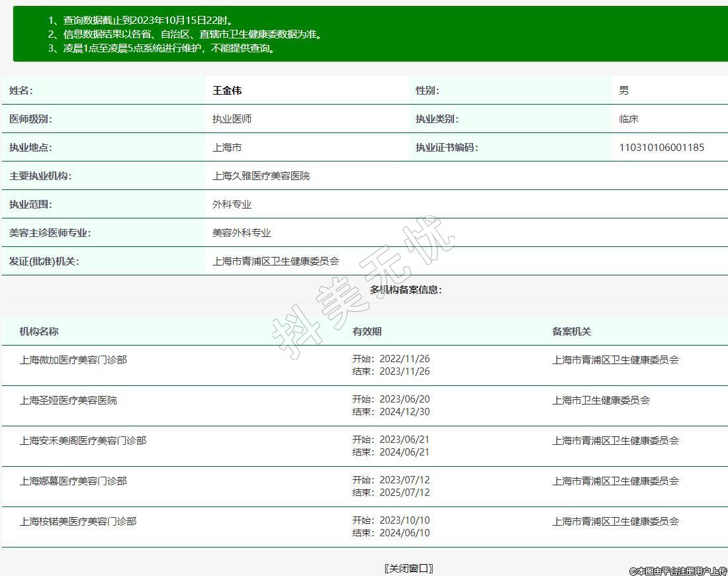Click the start date 2023/10/10

coord(404,520)
